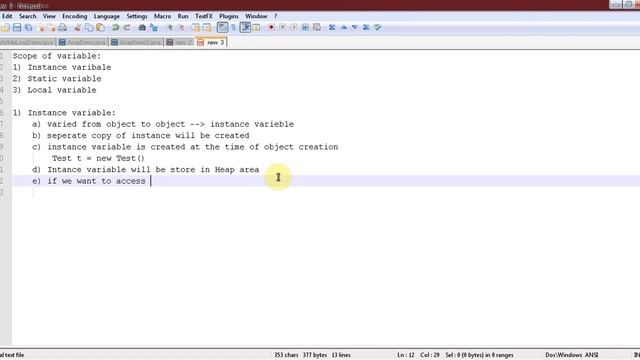The image size is (640, 360).
Task: Open the Settings menu
Action: [137, 16]
